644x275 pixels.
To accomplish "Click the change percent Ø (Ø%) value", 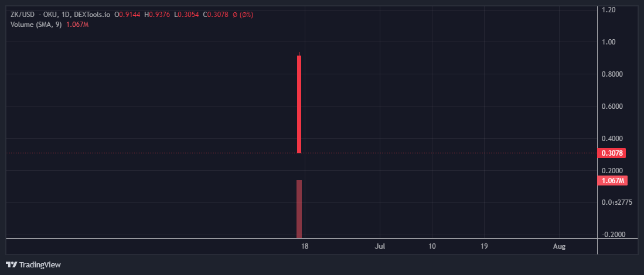I will [243, 15].
